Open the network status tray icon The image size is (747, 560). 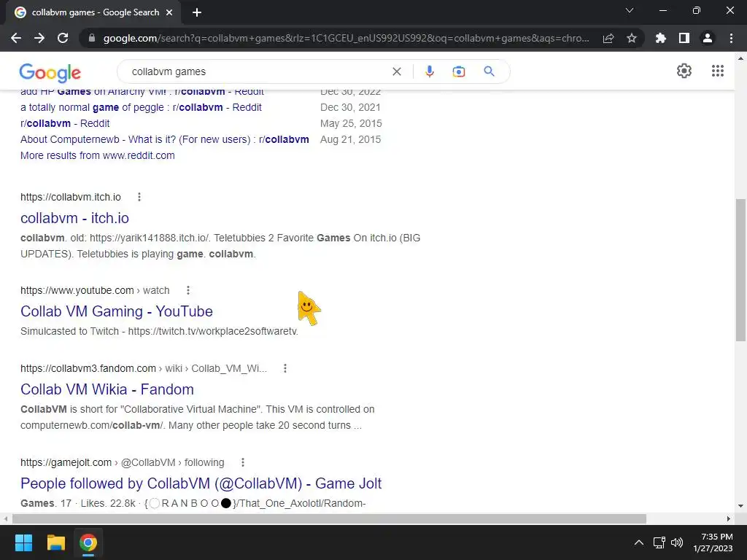point(659,542)
